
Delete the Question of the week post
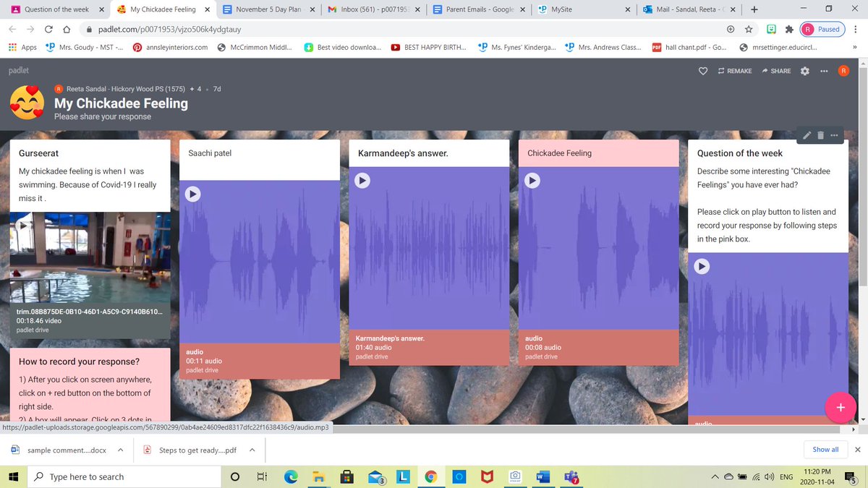820,135
